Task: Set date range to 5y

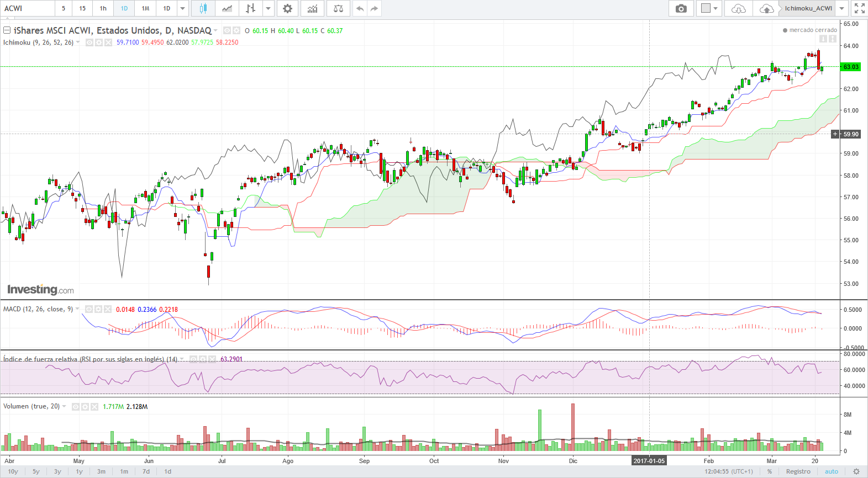Action: click(x=36, y=471)
